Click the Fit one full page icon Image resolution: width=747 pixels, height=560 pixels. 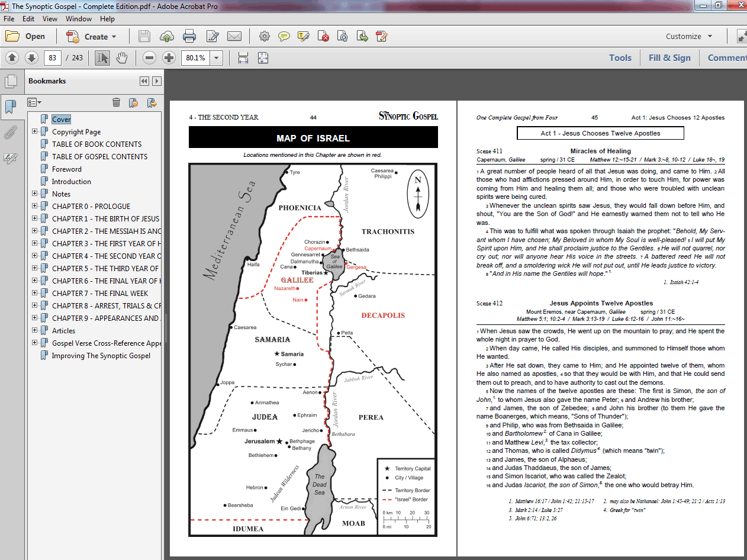(263, 57)
